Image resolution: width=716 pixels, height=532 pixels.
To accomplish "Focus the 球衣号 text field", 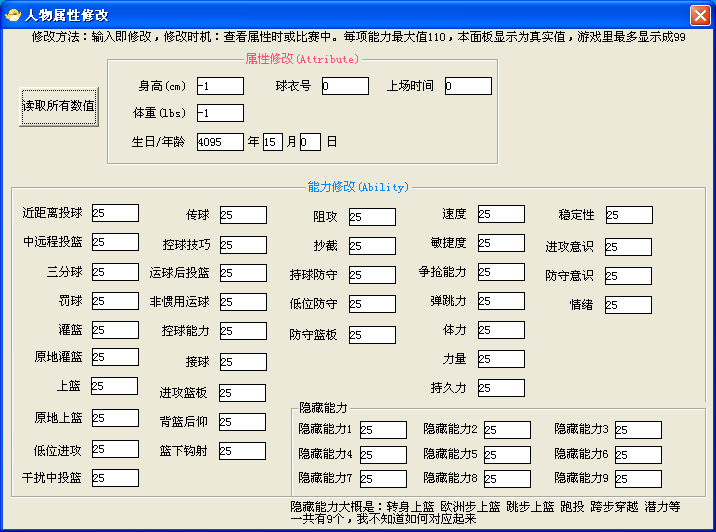I will point(345,86).
